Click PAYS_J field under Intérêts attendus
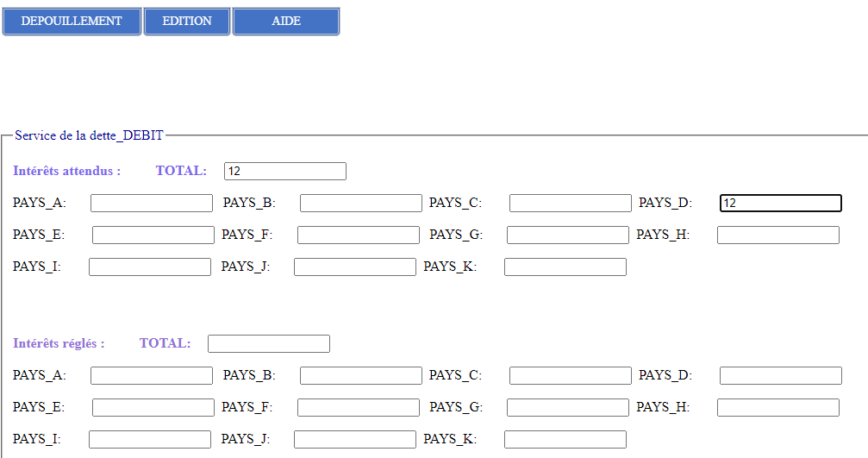 354,267
